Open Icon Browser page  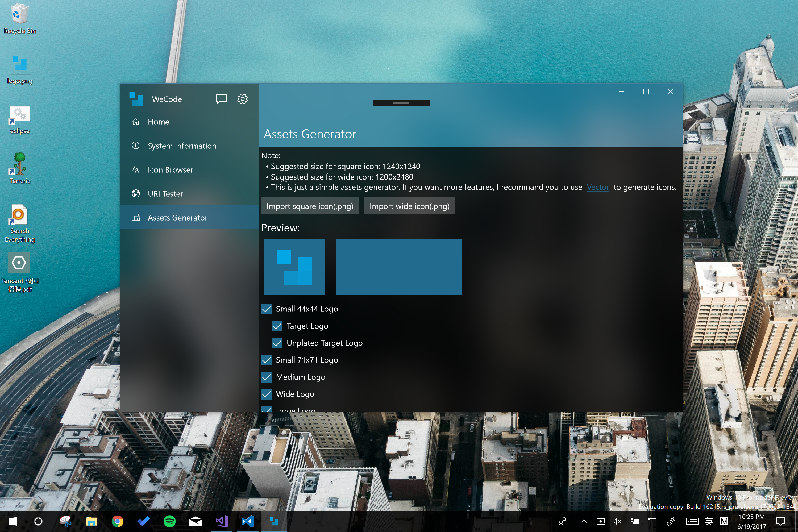(189, 170)
